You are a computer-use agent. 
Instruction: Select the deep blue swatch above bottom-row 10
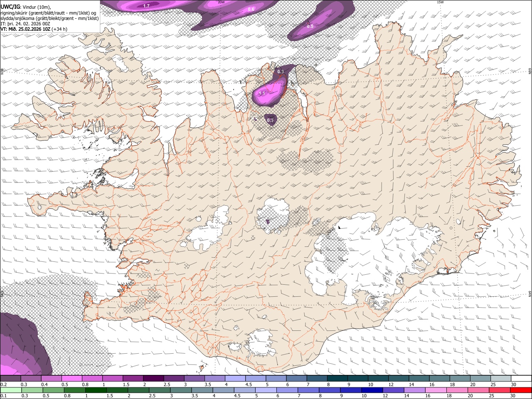coord(372,390)
